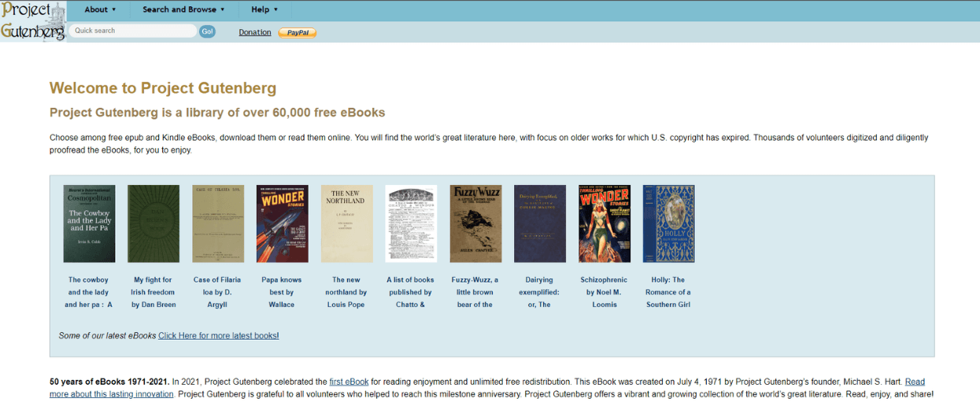This screenshot has height=417, width=980.
Task: Click the '50 years of eBooks 1971-2021' text
Action: [x=109, y=382]
